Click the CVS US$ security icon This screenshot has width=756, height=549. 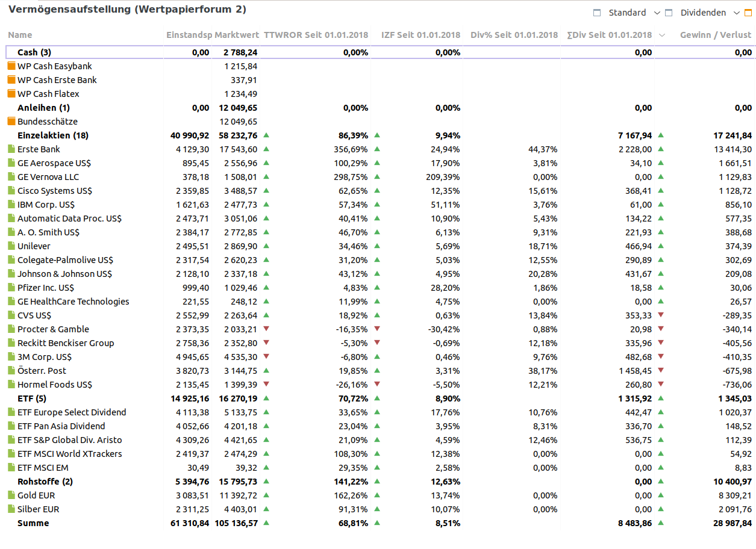point(11,315)
